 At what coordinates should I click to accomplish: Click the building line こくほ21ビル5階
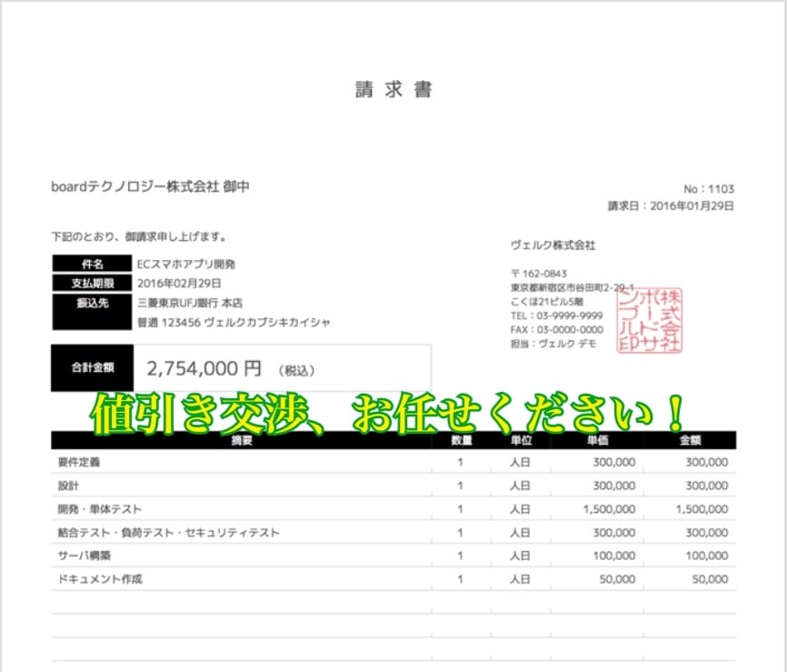(x=547, y=302)
